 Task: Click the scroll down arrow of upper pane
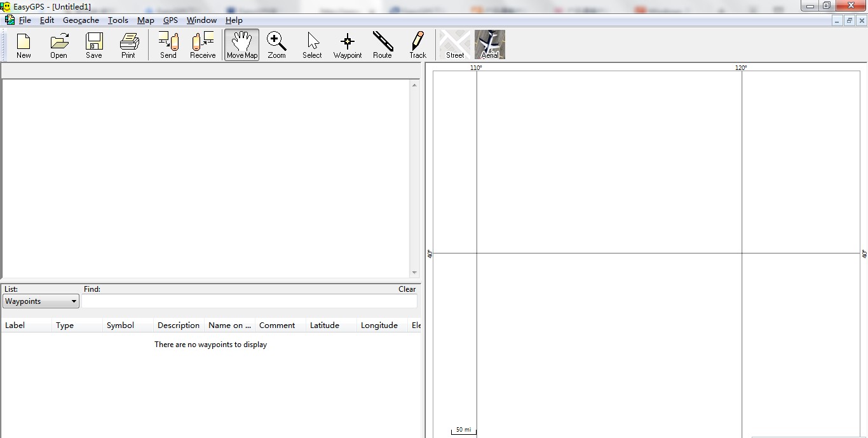(415, 273)
